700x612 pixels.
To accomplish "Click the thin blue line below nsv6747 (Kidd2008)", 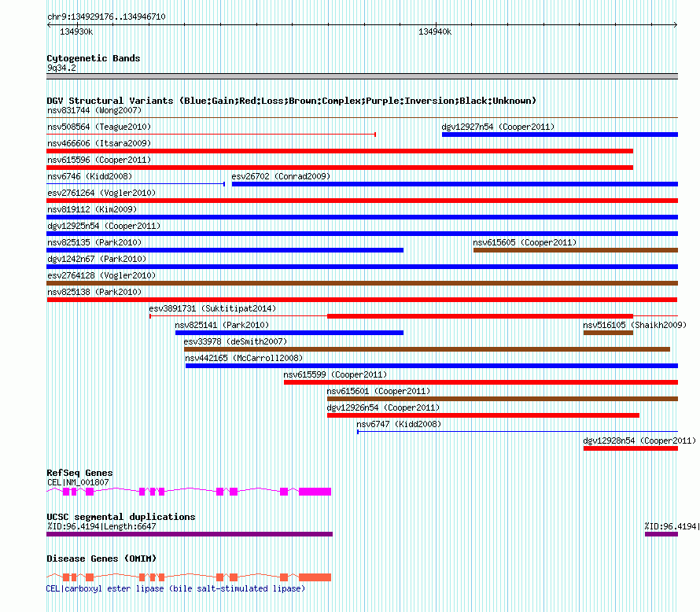I will click(518, 432).
